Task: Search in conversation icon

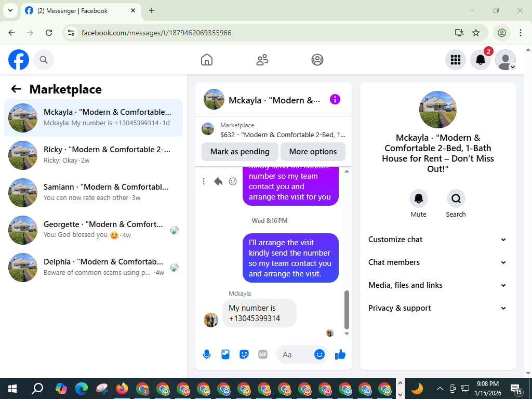Action: point(456,198)
